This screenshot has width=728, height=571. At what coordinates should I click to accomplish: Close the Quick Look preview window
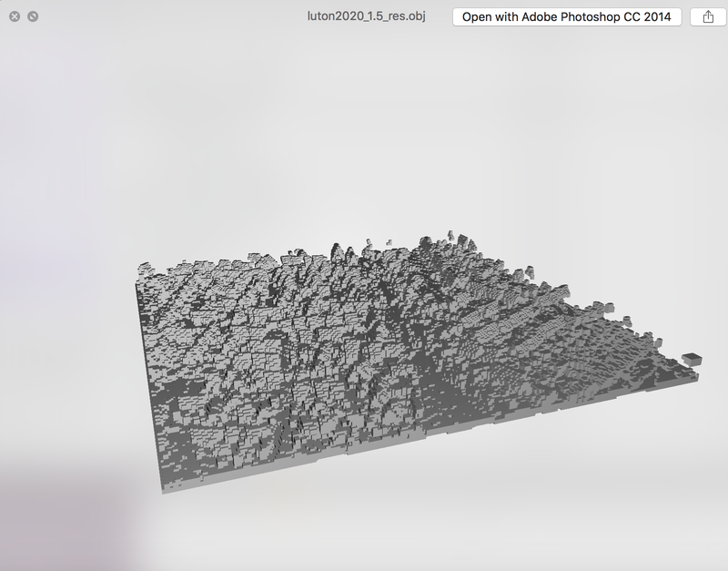tap(15, 16)
